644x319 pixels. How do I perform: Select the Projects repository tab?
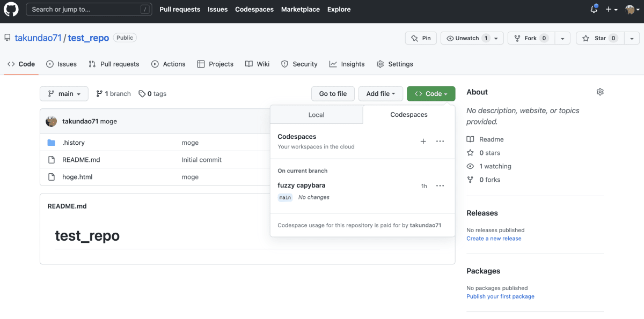pos(215,64)
